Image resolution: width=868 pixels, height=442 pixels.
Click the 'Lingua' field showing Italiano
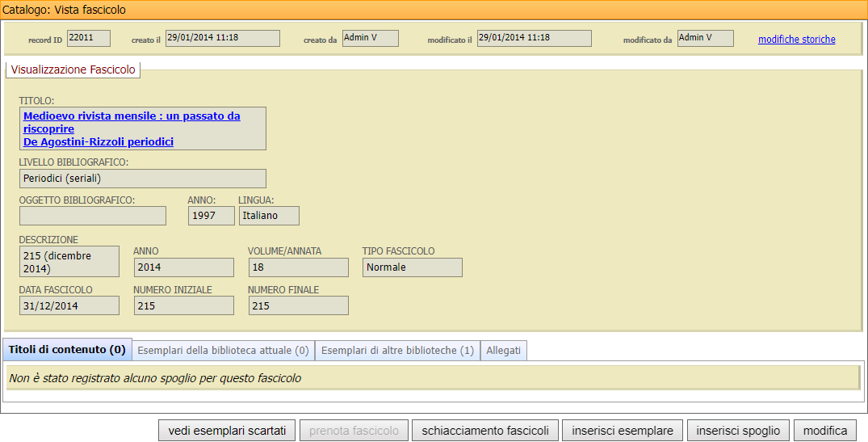coord(269,216)
